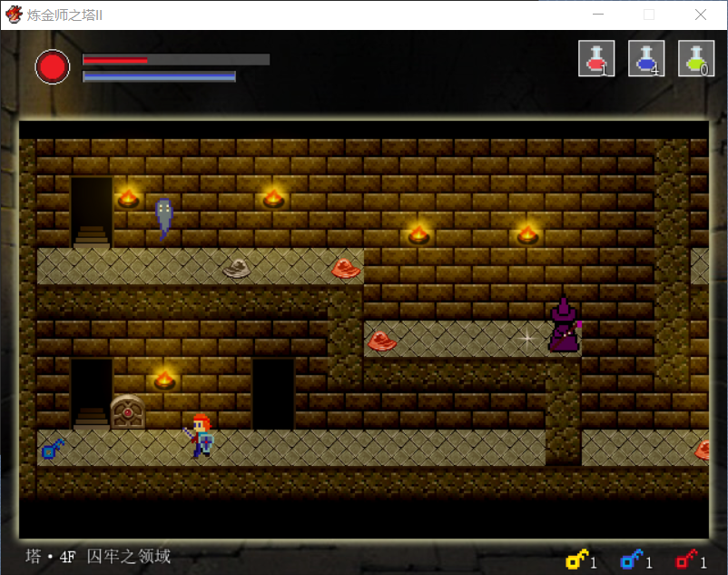Click the red orb beside the health bar
Image resolution: width=728 pixels, height=575 pixels.
point(53,67)
